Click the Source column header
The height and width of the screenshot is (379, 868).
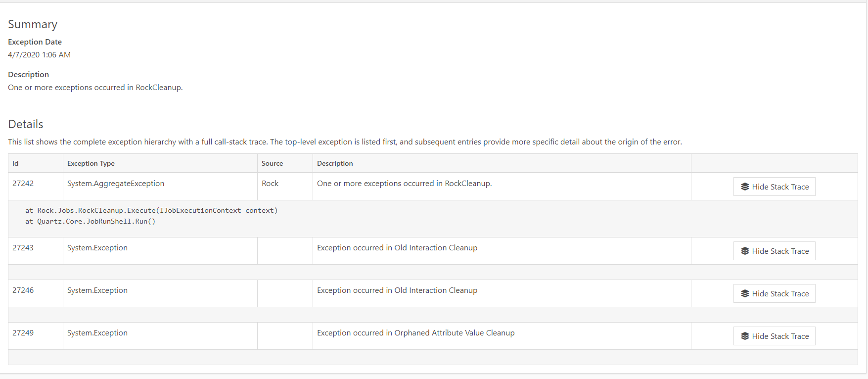pyautogui.click(x=272, y=163)
